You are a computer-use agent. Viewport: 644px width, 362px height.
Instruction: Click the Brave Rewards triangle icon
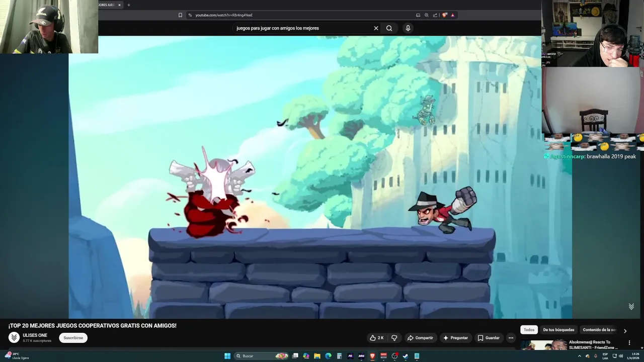pyautogui.click(x=452, y=15)
